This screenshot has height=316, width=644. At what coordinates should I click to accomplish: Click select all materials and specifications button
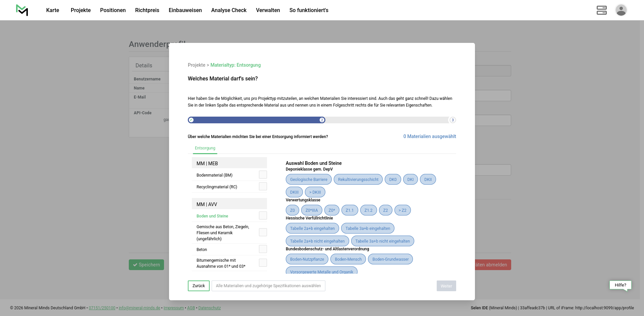(x=268, y=286)
